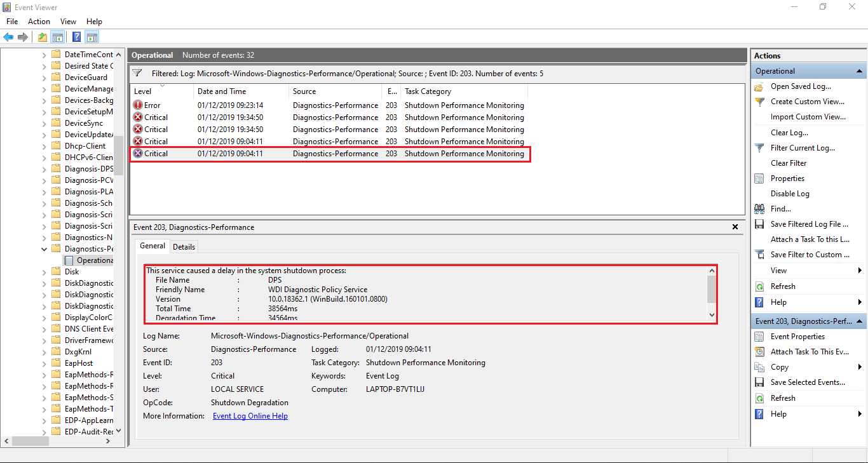Close the event preview pane
Viewport: 868px width, 463px height.
(735, 227)
